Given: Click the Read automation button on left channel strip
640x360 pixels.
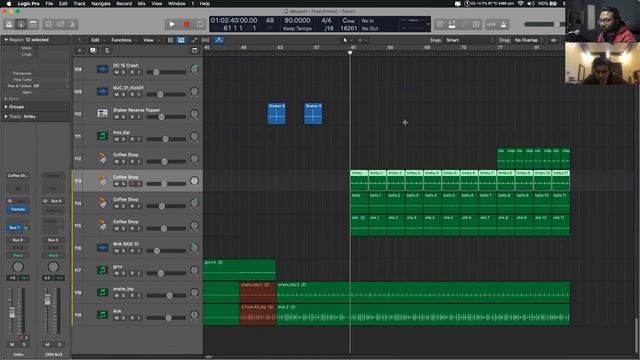Looking at the screenshot, I should tap(18, 255).
